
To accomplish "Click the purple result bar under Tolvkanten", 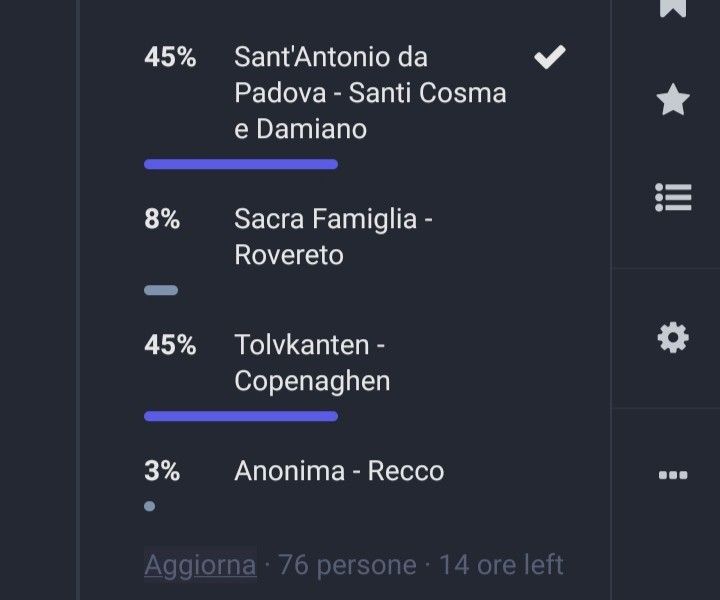I will click(x=240, y=416).
